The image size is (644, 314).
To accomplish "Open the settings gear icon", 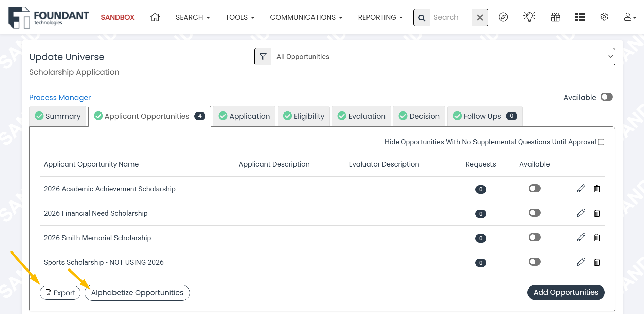I will coord(604,17).
